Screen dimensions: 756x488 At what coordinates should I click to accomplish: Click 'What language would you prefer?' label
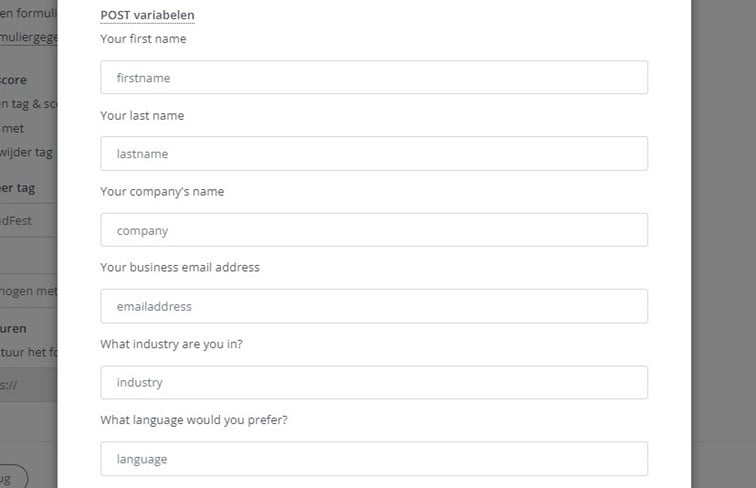pos(194,420)
